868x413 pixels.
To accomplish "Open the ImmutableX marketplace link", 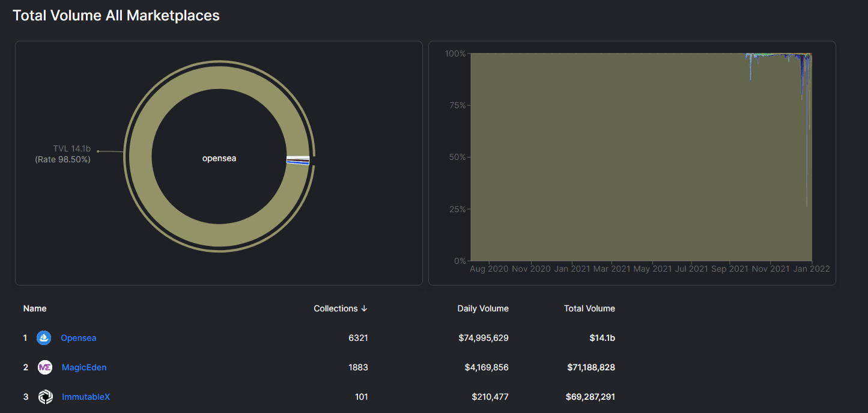I will [86, 397].
